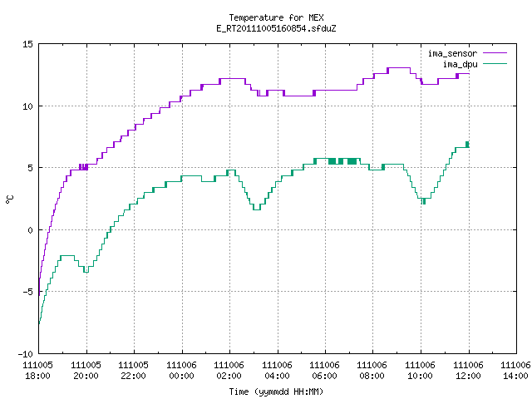
Task: Click the x-axis tick 111006 08:00
Action: click(372, 371)
